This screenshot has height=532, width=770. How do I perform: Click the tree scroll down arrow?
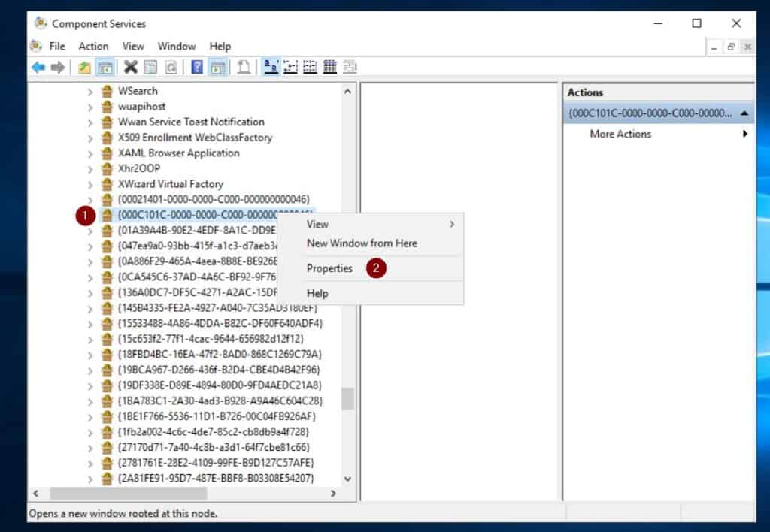[x=347, y=479]
